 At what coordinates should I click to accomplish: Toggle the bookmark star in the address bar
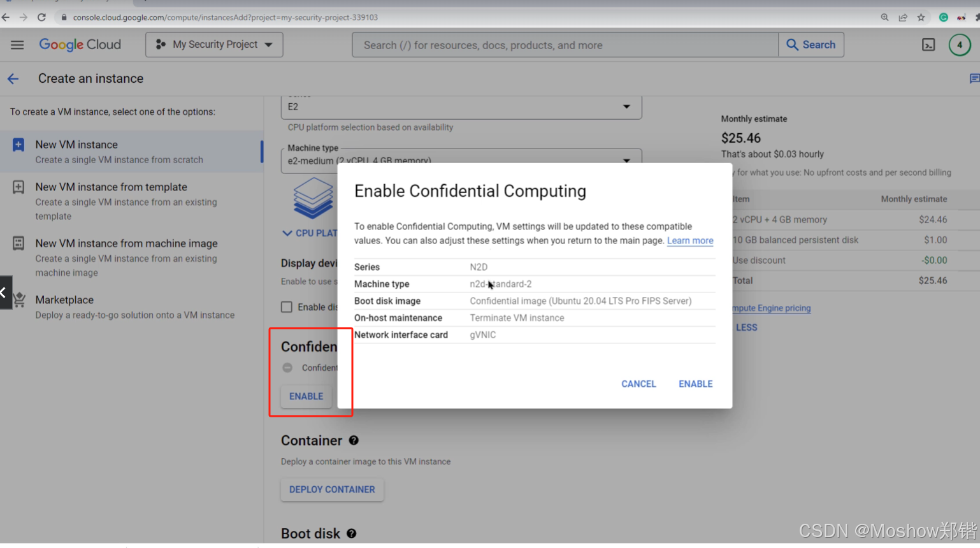point(920,17)
